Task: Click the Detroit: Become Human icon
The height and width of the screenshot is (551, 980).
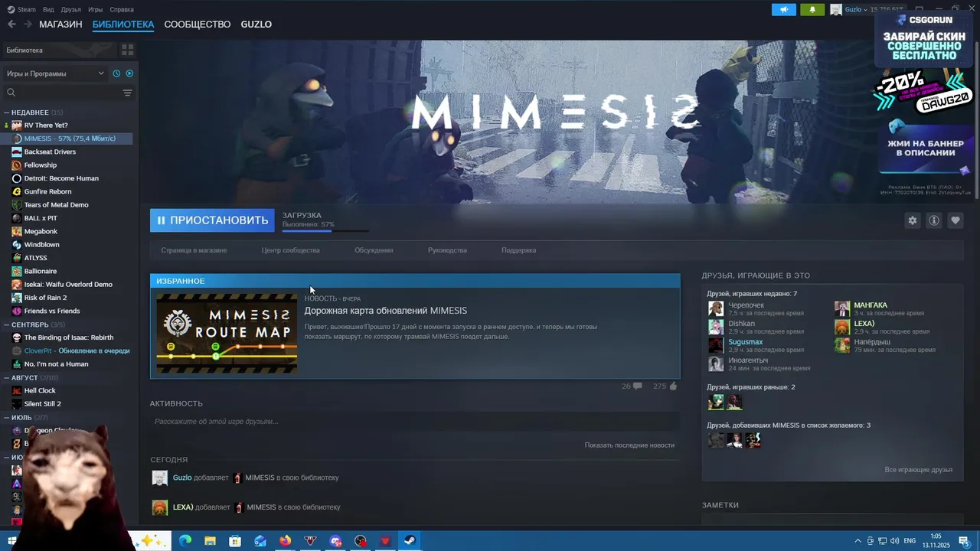Action: (17, 178)
